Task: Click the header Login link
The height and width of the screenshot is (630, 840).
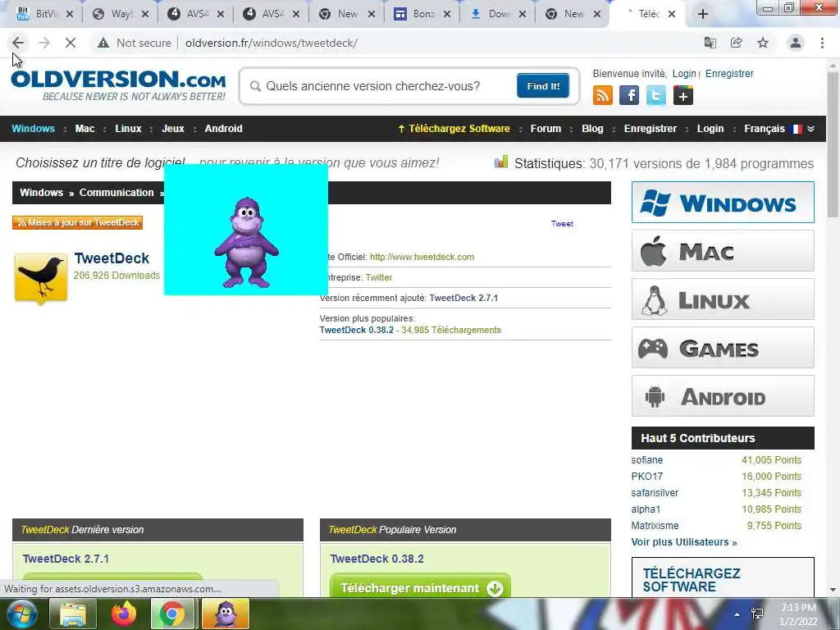Action: (684, 73)
